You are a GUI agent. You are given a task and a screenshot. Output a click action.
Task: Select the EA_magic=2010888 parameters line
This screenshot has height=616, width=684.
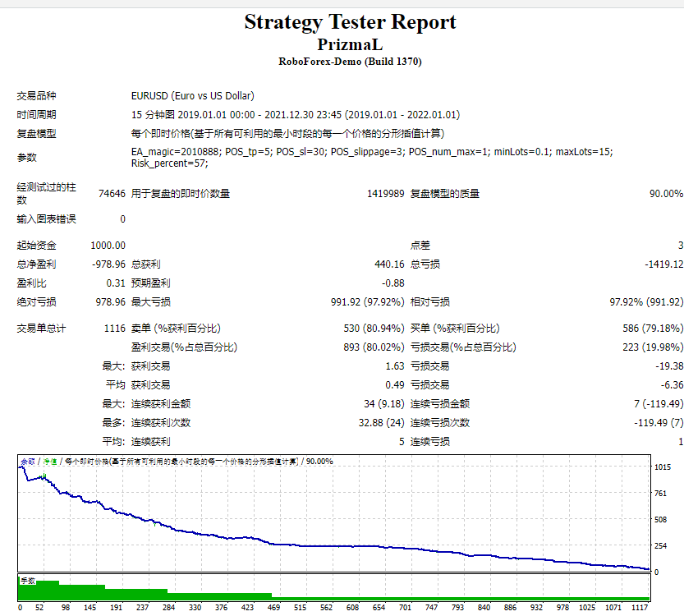(372, 152)
